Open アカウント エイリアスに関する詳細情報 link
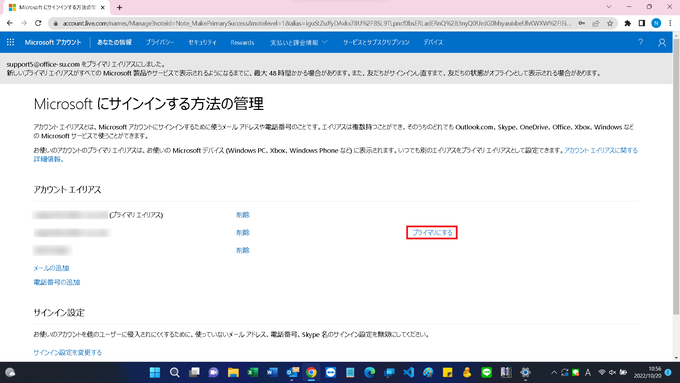This screenshot has width=680, height=383. pos(601,151)
